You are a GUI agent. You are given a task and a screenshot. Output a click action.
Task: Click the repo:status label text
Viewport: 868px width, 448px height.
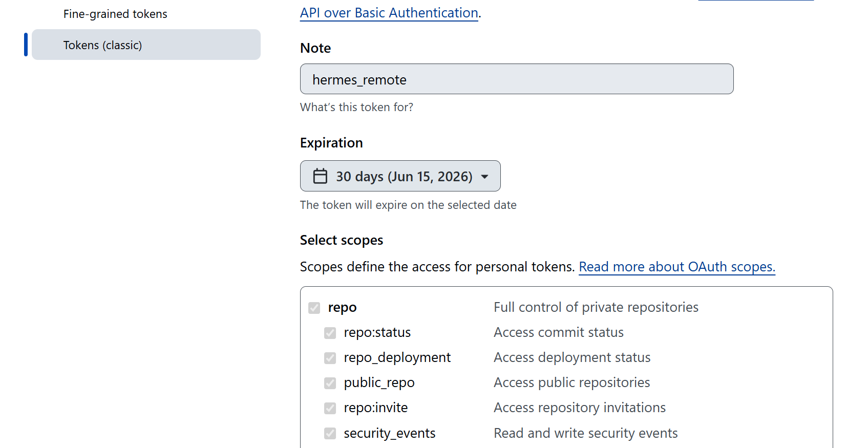(x=377, y=332)
